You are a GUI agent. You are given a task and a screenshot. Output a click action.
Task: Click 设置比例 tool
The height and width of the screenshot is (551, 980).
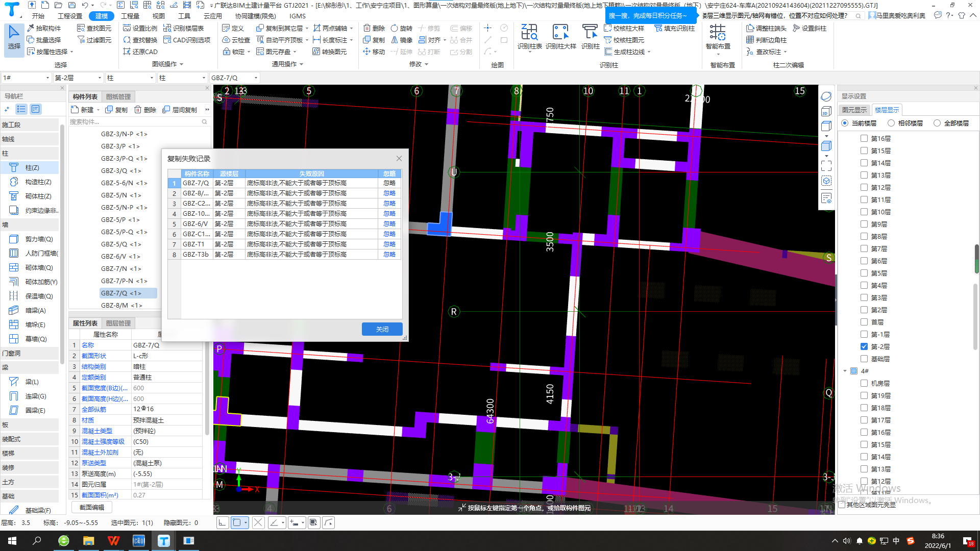(140, 28)
